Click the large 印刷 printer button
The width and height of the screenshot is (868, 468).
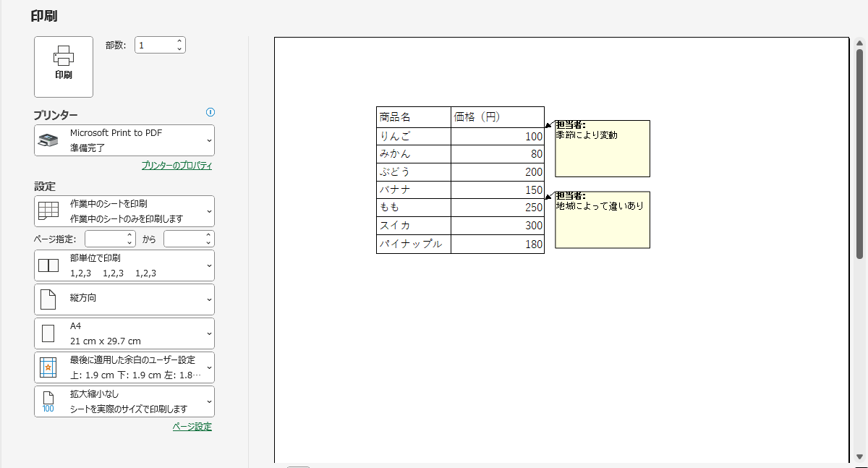tap(63, 67)
